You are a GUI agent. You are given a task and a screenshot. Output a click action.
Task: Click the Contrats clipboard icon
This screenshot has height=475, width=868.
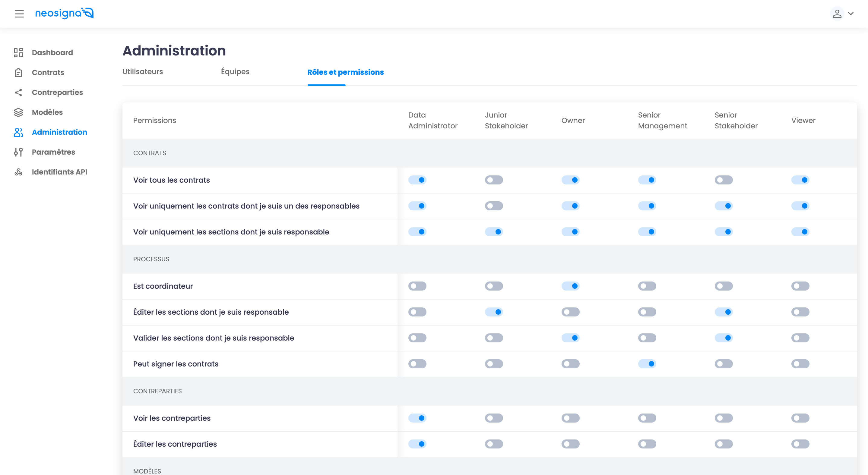click(18, 72)
